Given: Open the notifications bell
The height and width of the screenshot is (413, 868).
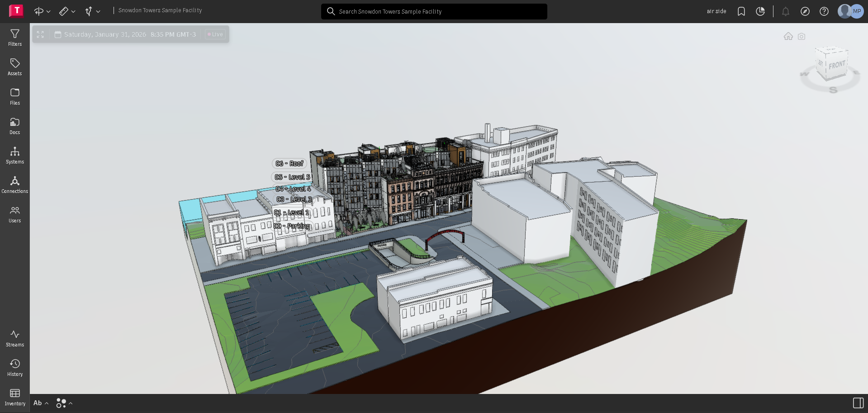Looking at the screenshot, I should point(786,11).
